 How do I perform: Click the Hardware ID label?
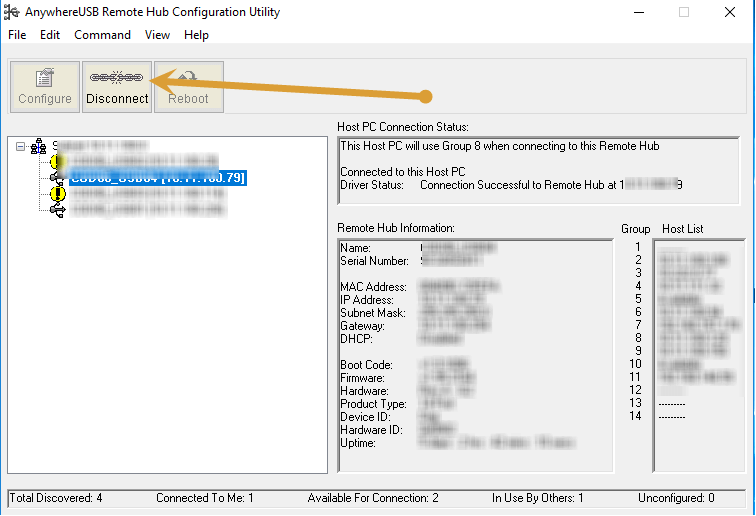coord(371,430)
